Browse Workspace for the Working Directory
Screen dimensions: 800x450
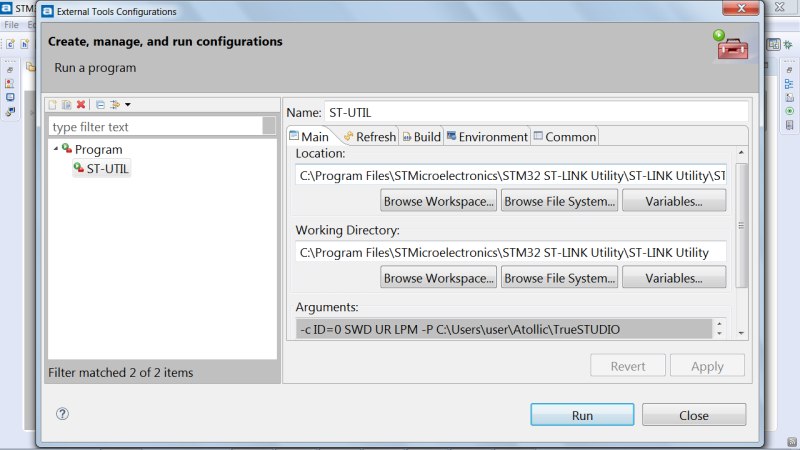pos(438,277)
